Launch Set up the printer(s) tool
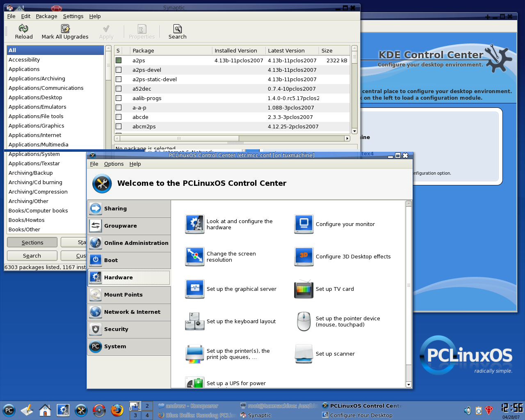Image resolution: width=525 pixels, height=420 pixels. coord(228,354)
